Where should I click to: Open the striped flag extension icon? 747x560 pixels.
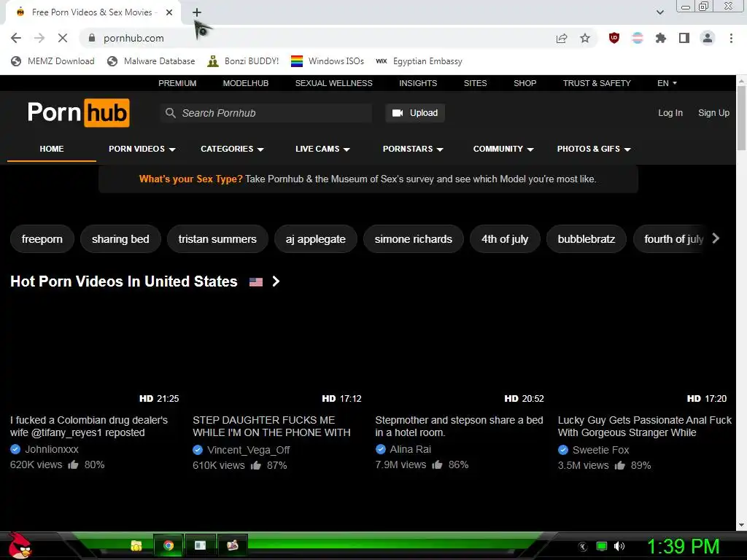pos(638,38)
